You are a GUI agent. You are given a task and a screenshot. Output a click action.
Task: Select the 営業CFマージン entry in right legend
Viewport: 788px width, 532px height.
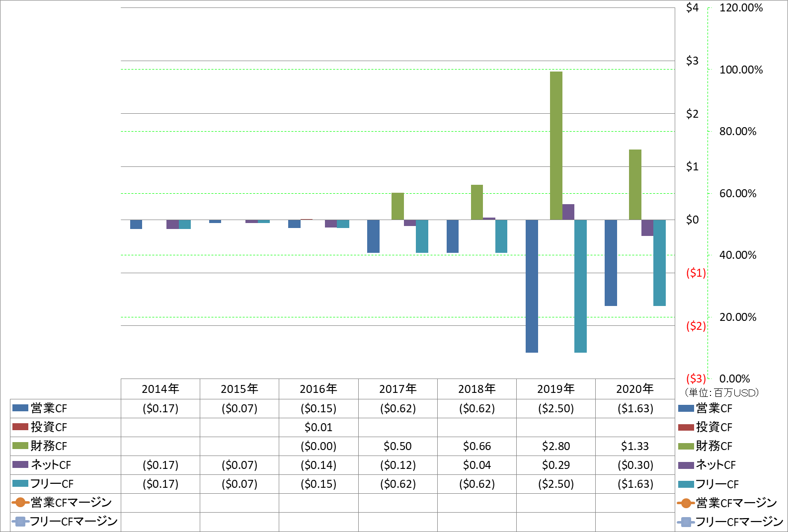click(727, 503)
